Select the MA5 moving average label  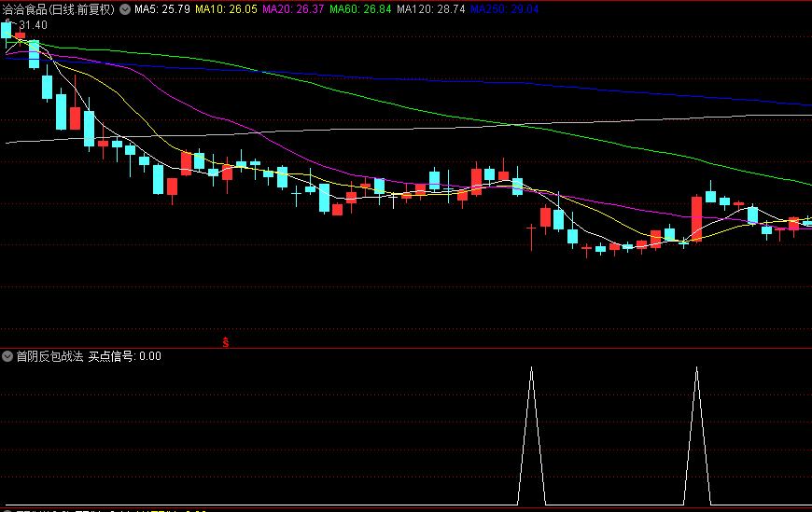click(162, 9)
